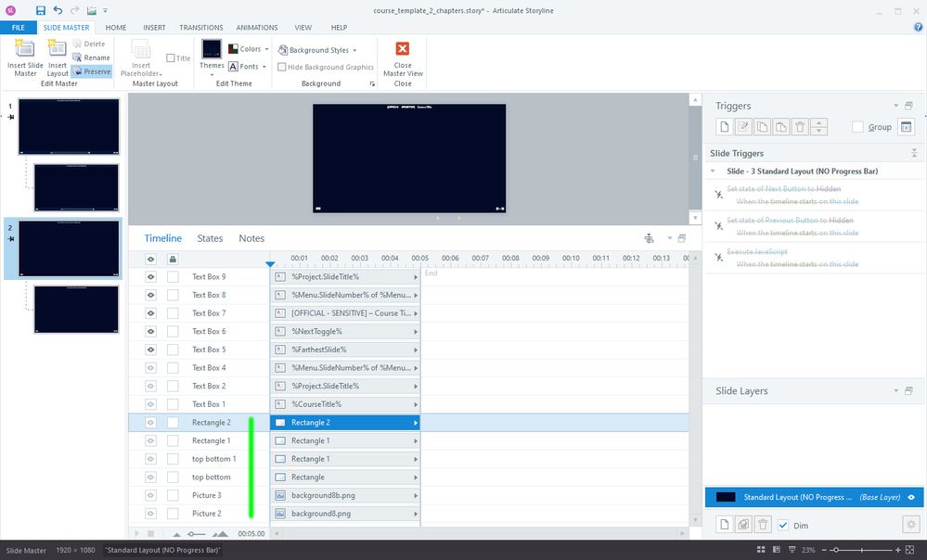Click the Save icon in the title bar
The height and width of the screenshot is (560, 927).
(x=41, y=10)
